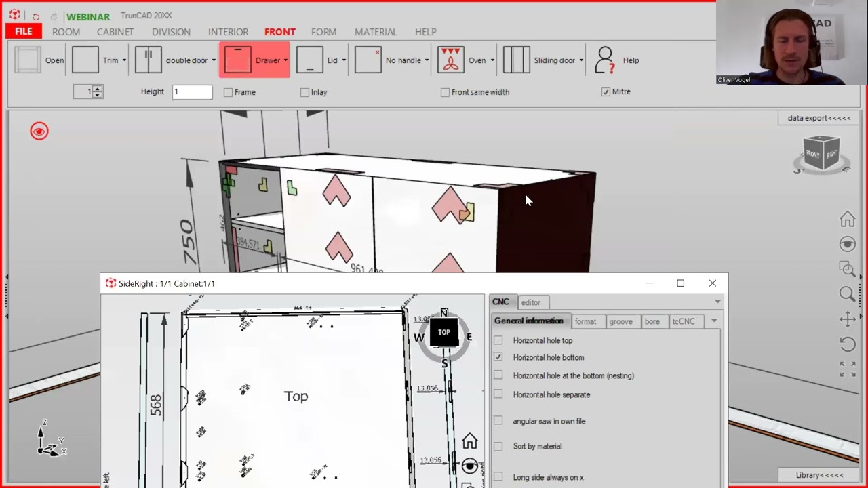Image resolution: width=868 pixels, height=488 pixels.
Task: Click the fit-to-screen arrows icon
Action: (848, 369)
